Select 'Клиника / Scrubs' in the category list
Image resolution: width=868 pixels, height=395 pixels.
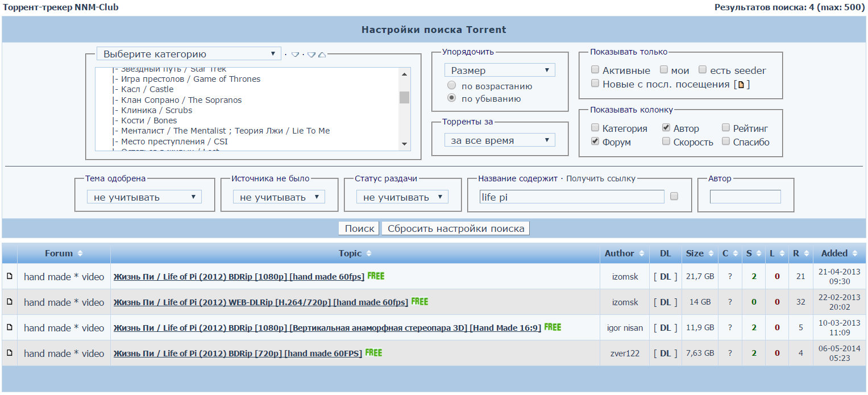click(156, 110)
